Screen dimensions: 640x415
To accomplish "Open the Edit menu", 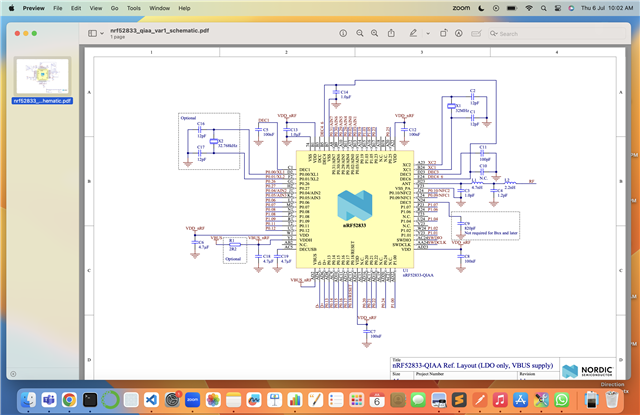I will tap(76, 8).
